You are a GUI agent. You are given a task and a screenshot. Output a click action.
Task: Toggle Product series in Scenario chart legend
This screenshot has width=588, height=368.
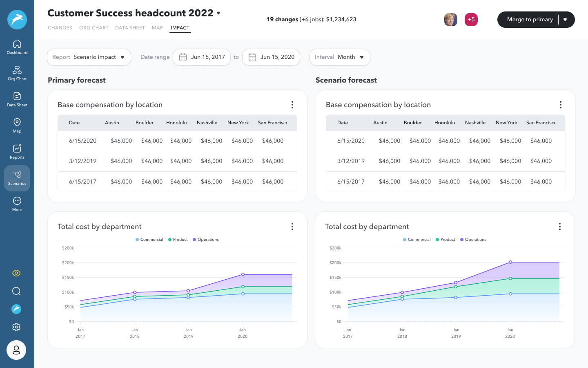point(445,240)
